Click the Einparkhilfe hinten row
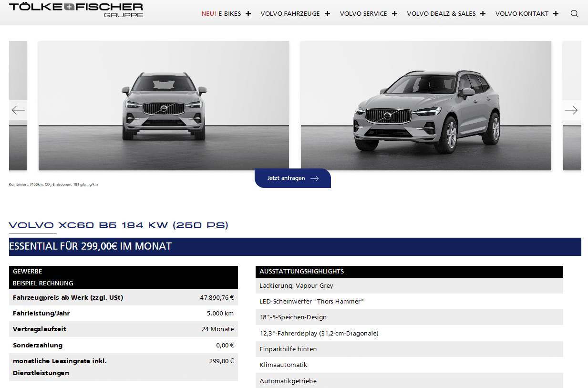588x388 pixels. [x=409, y=349]
